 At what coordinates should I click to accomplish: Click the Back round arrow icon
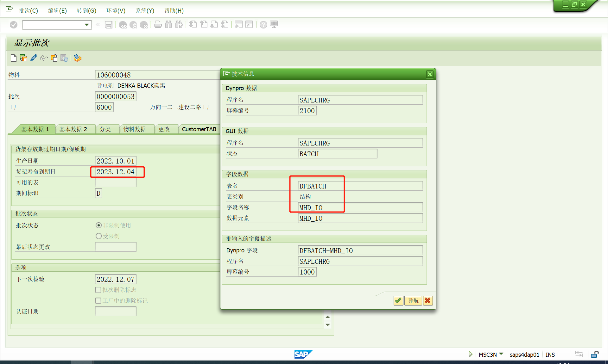click(123, 25)
